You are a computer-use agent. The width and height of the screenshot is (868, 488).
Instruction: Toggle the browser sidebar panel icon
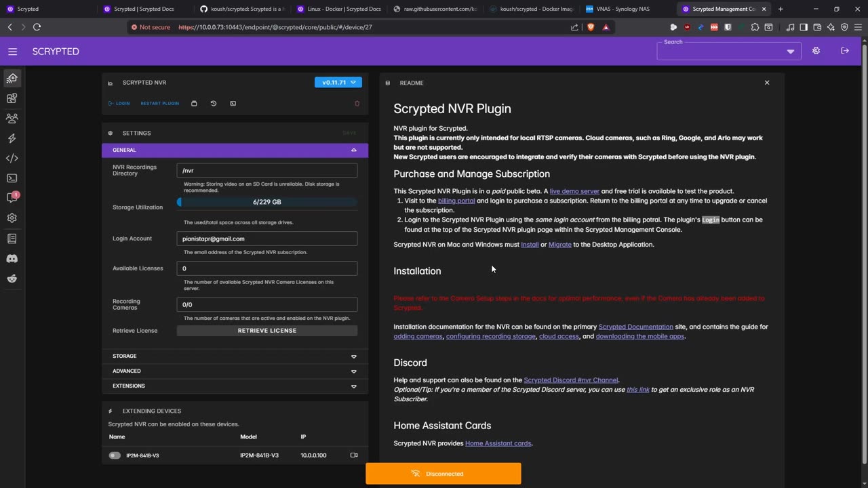804,27
